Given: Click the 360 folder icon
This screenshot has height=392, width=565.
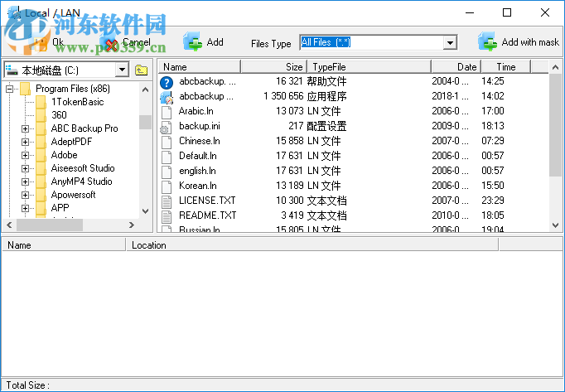Looking at the screenshot, I should 41,115.
